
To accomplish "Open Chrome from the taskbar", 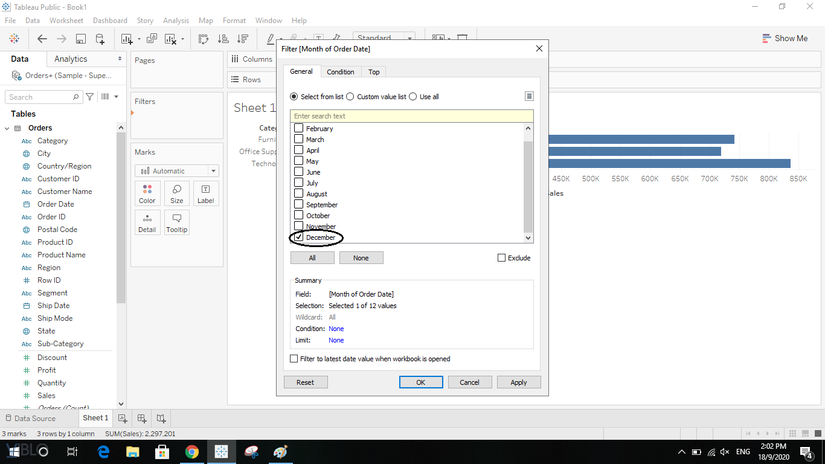I will (192, 452).
